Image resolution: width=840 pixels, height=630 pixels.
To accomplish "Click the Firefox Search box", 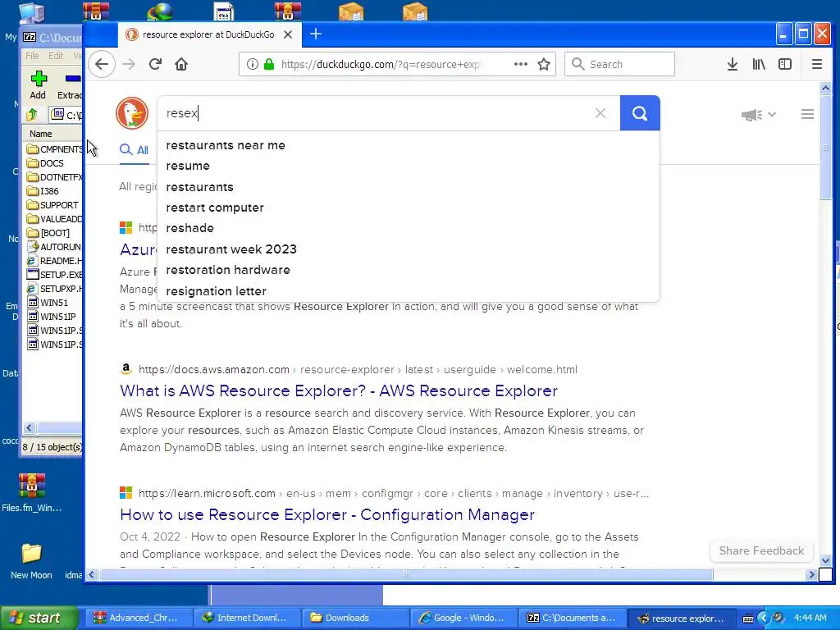I will click(619, 64).
